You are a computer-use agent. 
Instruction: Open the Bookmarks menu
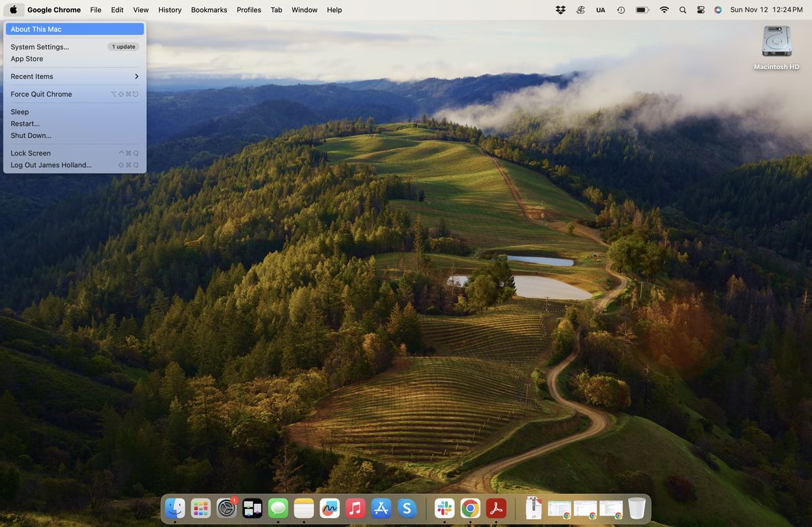[x=209, y=10]
